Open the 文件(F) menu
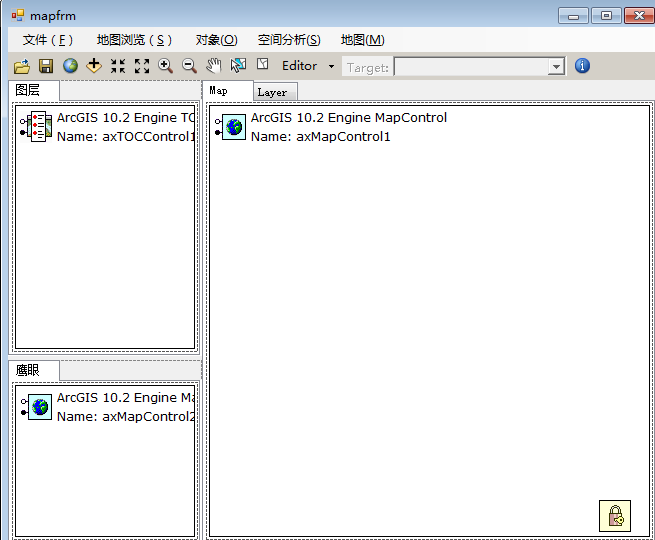 (48, 40)
